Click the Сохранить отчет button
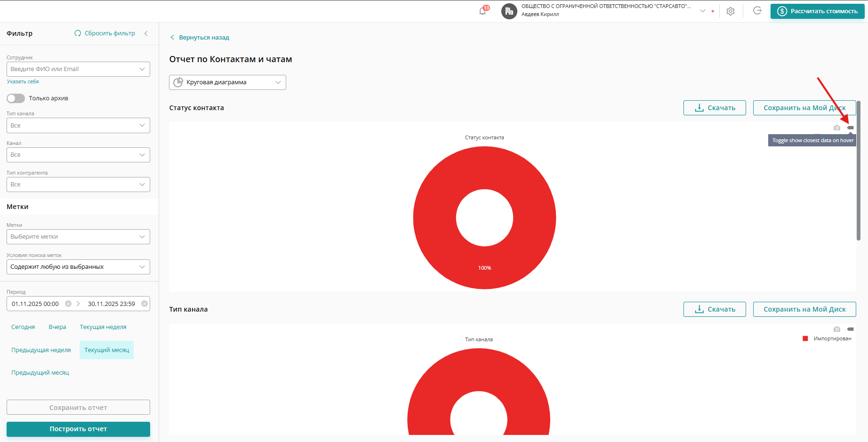This screenshot has height=442, width=868. click(x=78, y=408)
